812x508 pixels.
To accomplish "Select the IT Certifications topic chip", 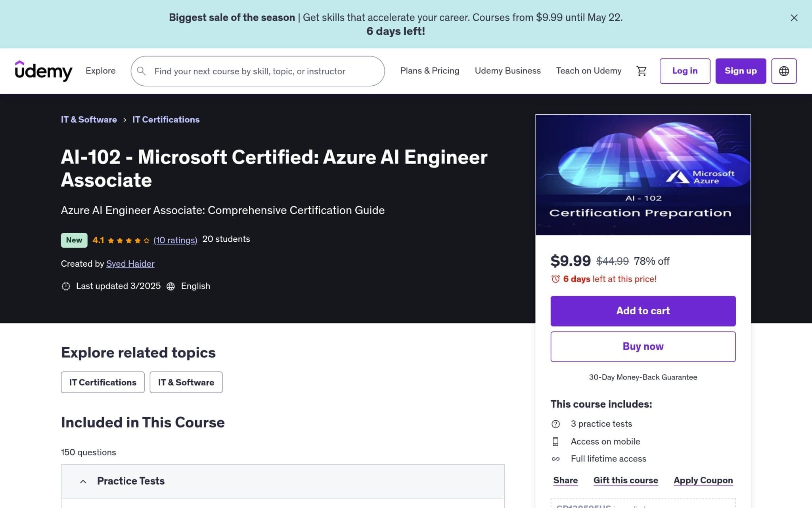I will tap(103, 382).
